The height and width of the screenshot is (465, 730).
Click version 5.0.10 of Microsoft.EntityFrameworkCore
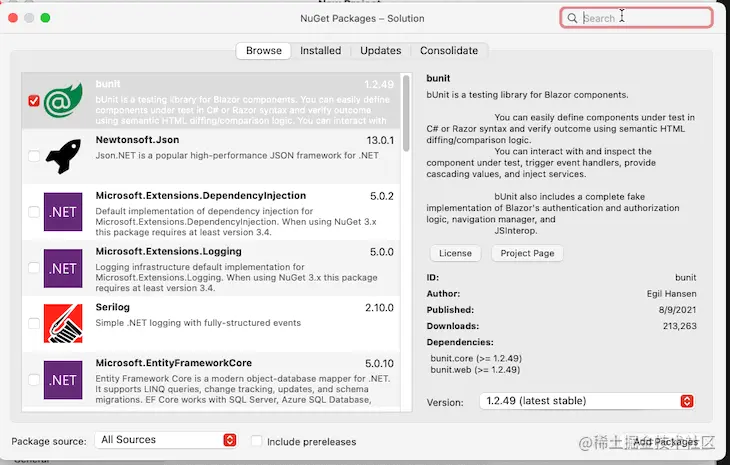tap(379, 364)
